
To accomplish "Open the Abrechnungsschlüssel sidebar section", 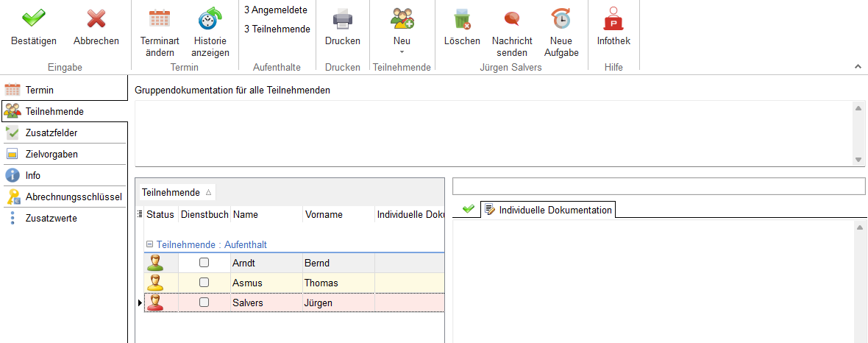I will pos(74,197).
